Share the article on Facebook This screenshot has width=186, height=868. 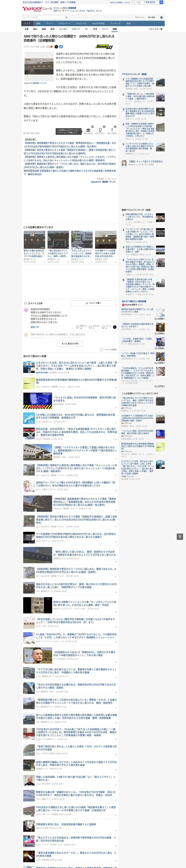(x=61, y=47)
